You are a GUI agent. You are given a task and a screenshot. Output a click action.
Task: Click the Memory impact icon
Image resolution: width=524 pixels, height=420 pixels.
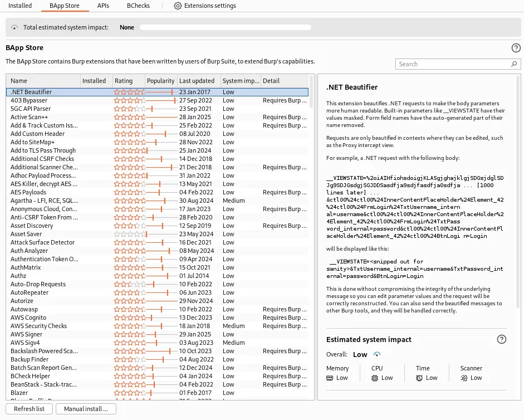point(330,378)
